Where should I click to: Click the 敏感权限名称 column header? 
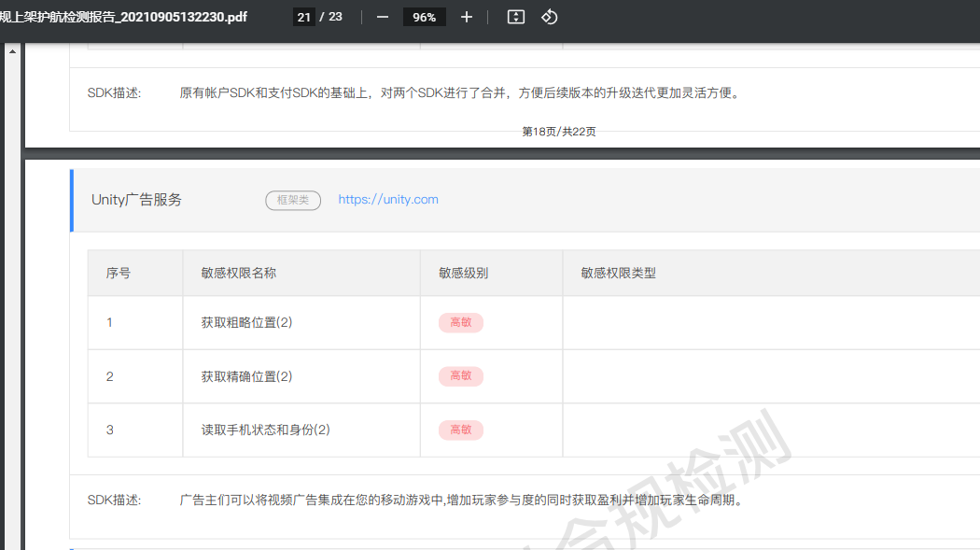pos(239,273)
